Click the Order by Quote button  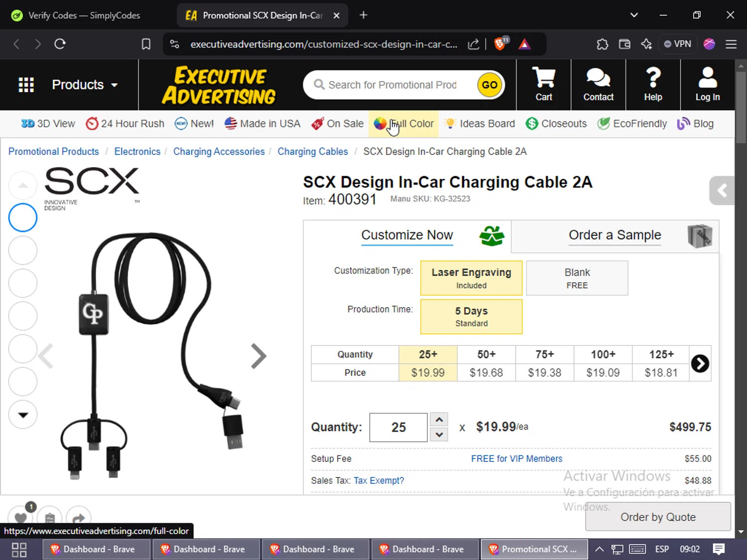pos(658,517)
